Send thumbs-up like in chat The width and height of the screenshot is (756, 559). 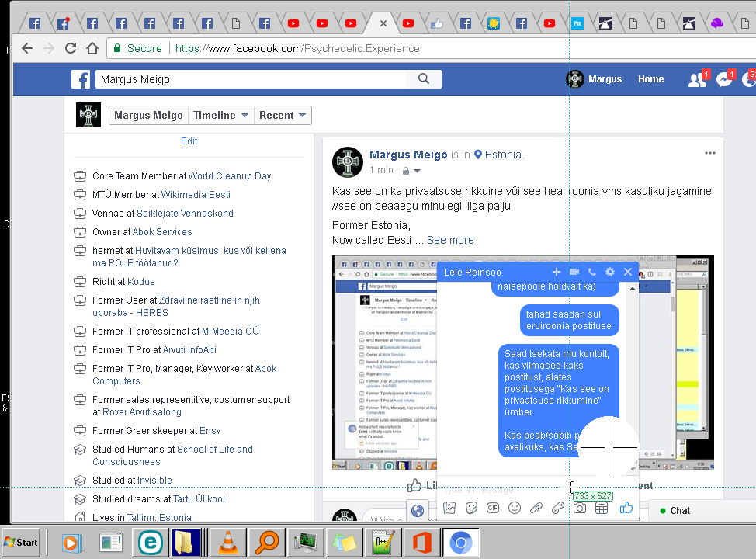click(626, 508)
